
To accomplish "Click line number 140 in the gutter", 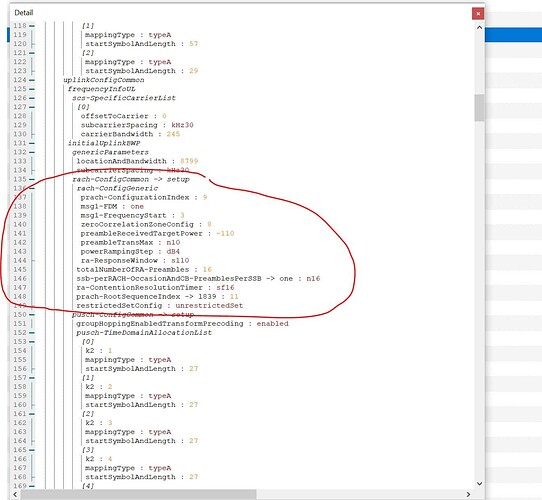I will tap(20, 224).
